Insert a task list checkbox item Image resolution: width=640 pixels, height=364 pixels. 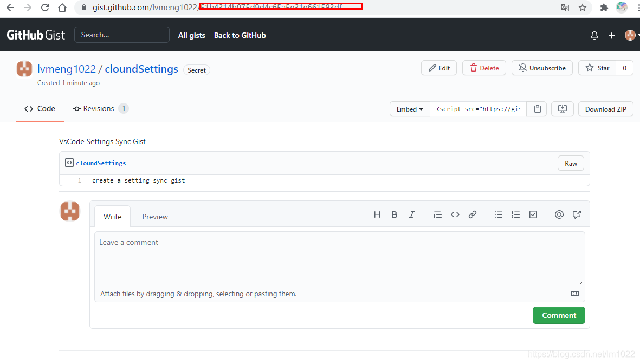[533, 214]
